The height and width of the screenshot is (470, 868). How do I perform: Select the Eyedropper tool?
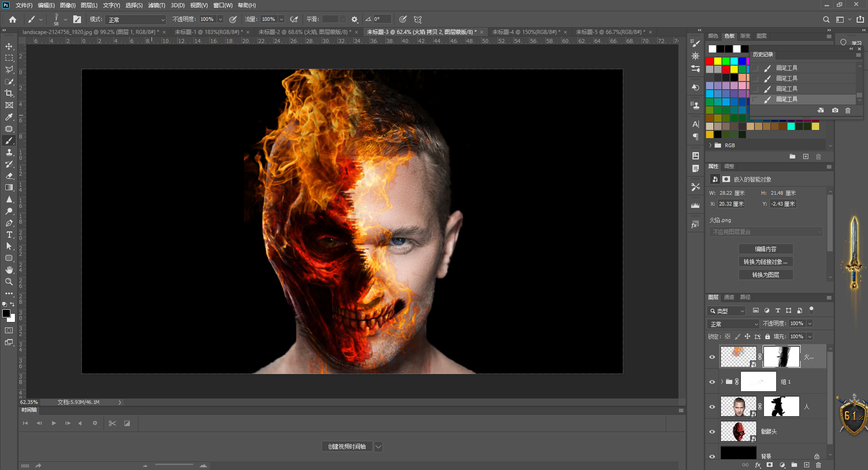[x=9, y=117]
